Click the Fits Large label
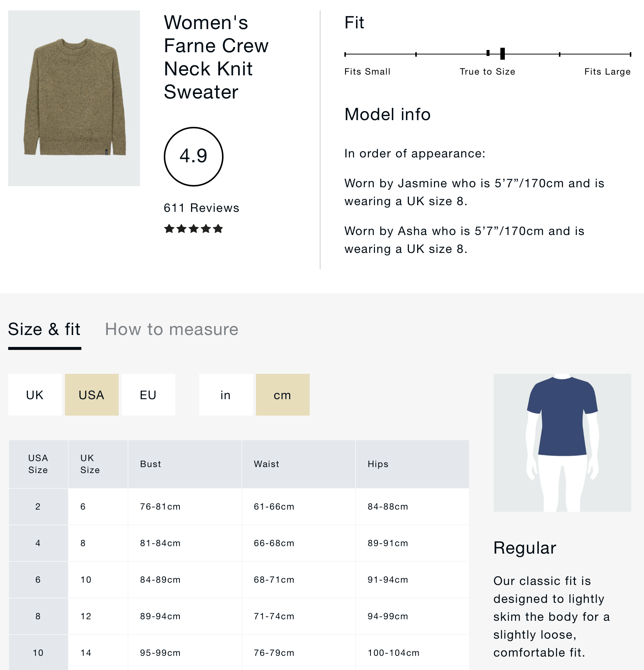The width and height of the screenshot is (644, 670). pos(607,72)
